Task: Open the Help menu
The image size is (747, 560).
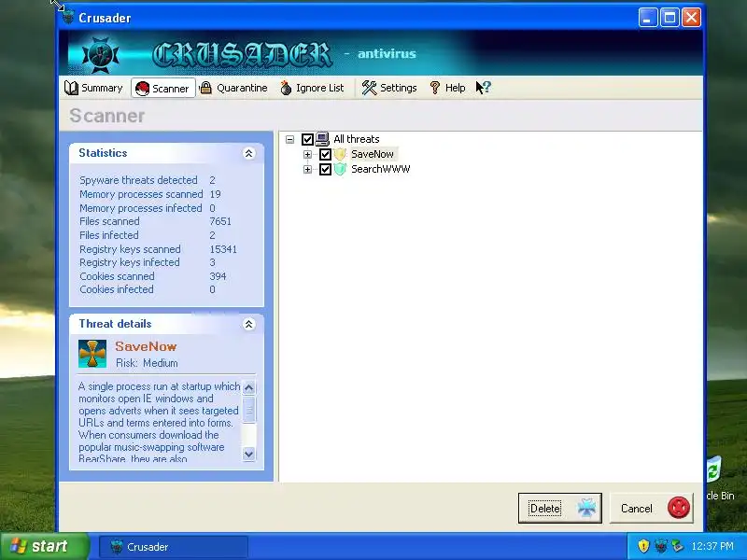Action: 447,88
